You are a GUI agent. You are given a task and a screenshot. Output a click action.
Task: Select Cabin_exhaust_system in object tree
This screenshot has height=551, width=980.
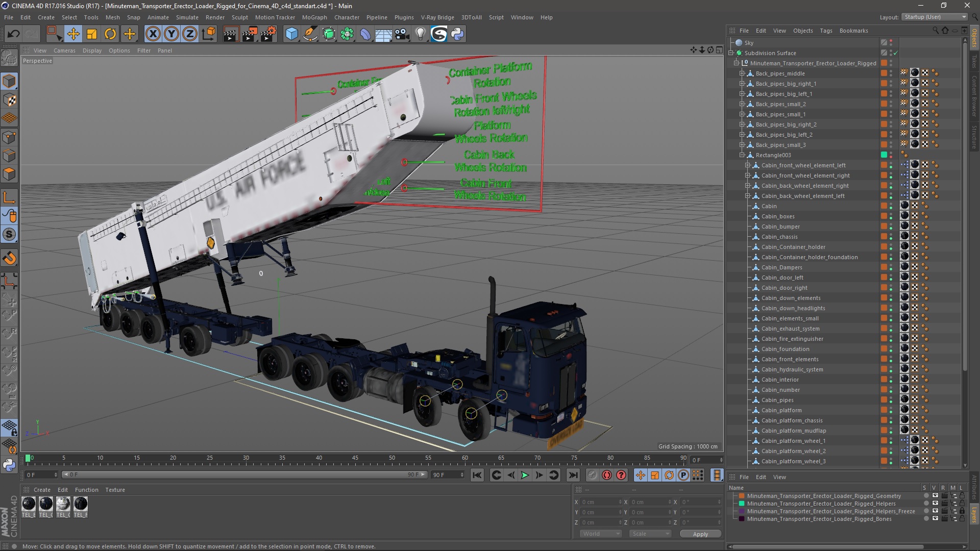click(790, 329)
